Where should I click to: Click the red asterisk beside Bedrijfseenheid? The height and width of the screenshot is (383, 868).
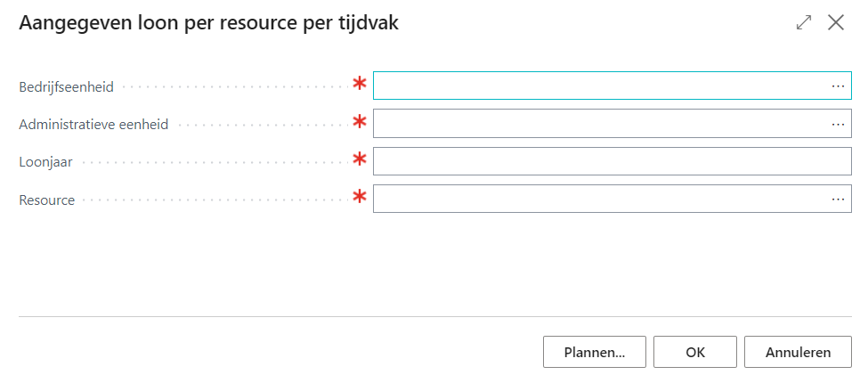point(360,85)
